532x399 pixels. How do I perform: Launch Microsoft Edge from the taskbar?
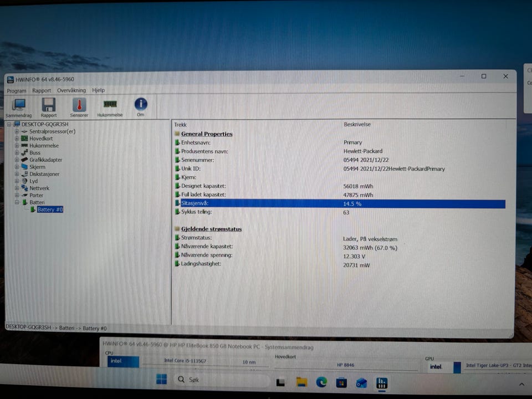pos(321,382)
